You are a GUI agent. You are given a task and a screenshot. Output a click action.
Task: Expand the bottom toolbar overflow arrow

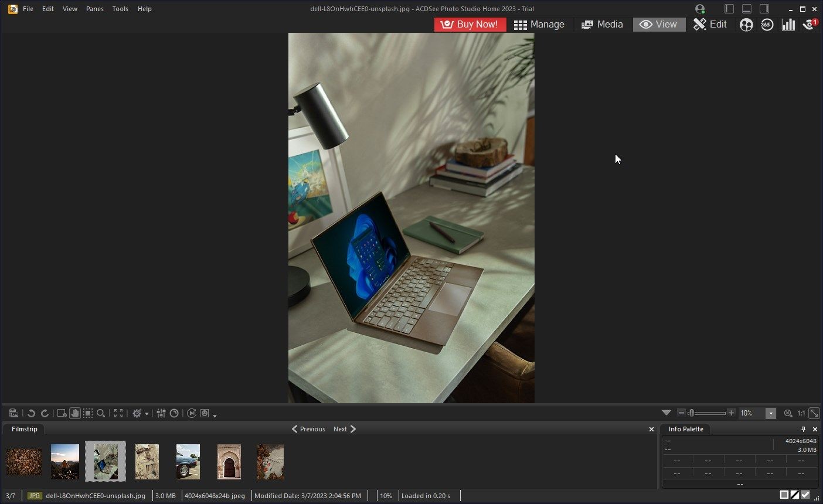coord(215,416)
